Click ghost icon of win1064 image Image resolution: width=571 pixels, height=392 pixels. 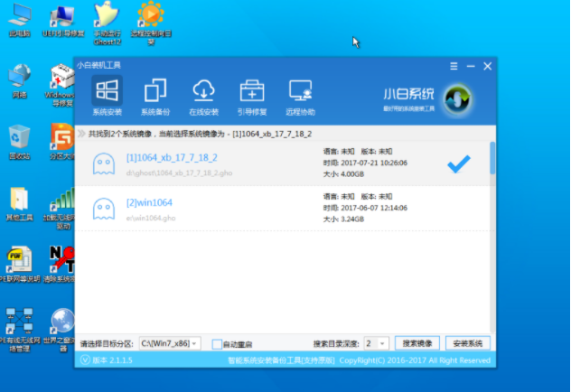[x=104, y=210]
